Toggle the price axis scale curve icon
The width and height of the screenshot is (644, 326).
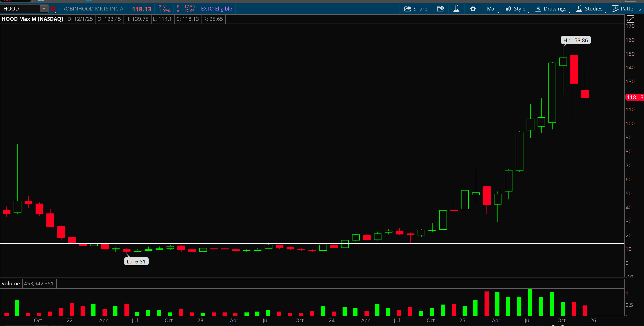[630, 19]
